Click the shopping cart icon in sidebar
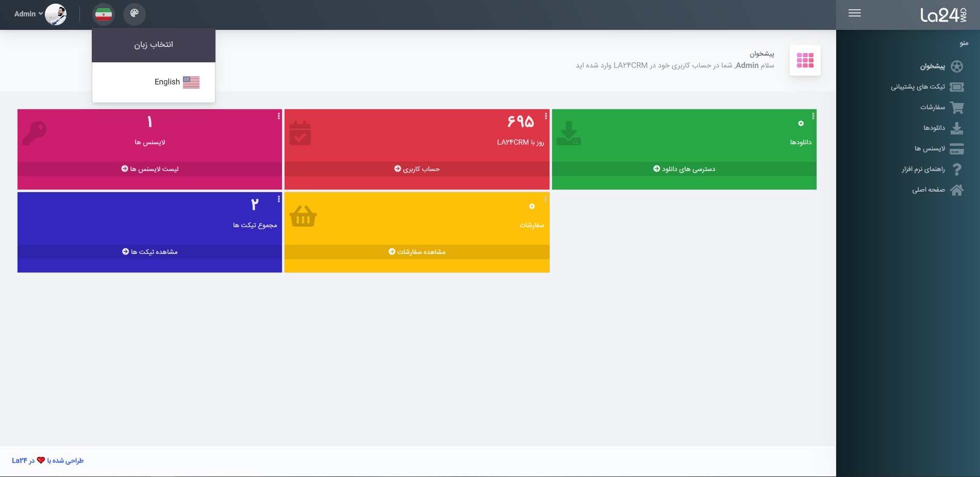 957,108
